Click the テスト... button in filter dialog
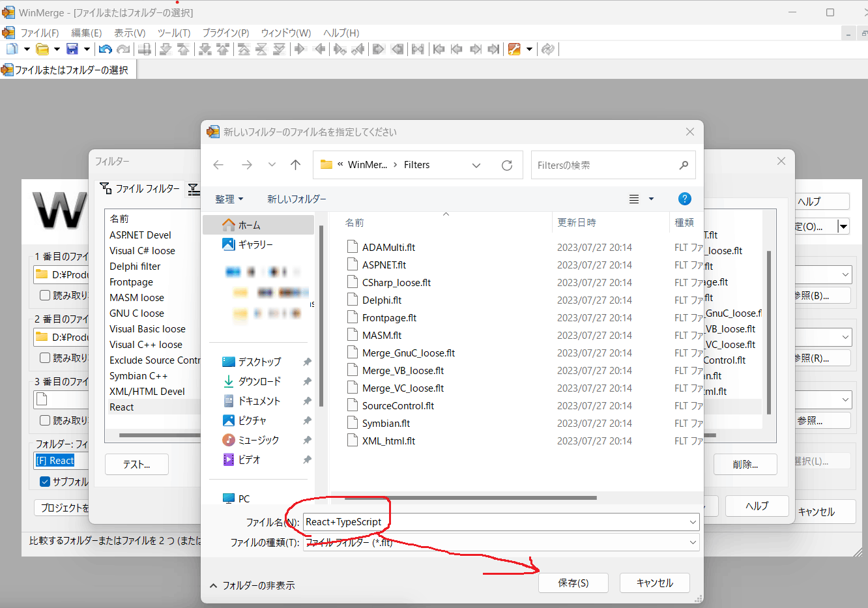Viewport: 868px width, 608px height. tap(137, 465)
